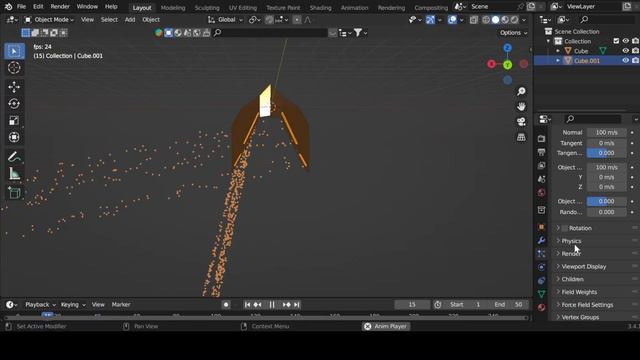Open the Output properties tab
This screenshot has width=640, height=360.
tap(541, 152)
